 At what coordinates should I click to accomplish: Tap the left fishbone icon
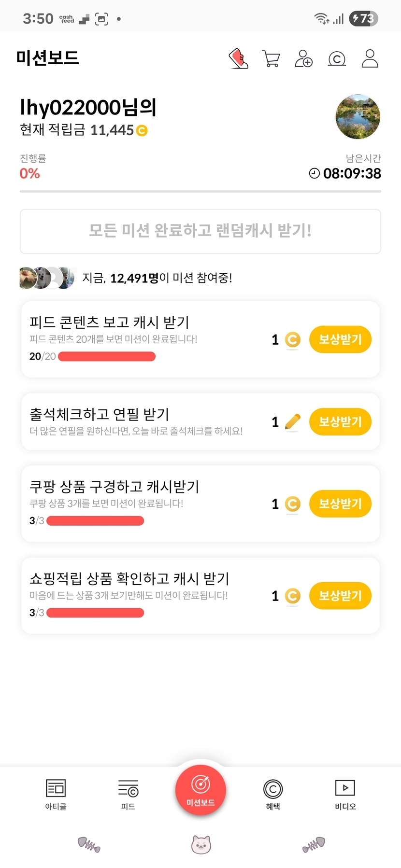(89, 844)
